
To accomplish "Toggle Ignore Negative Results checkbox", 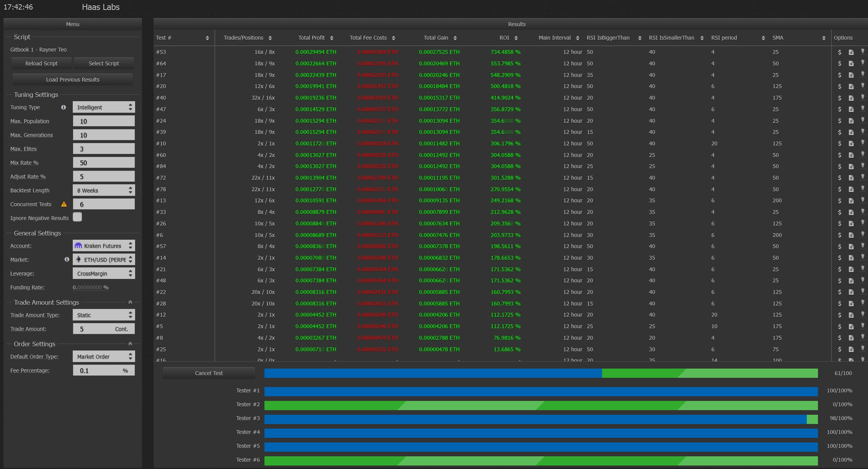I will pos(77,217).
